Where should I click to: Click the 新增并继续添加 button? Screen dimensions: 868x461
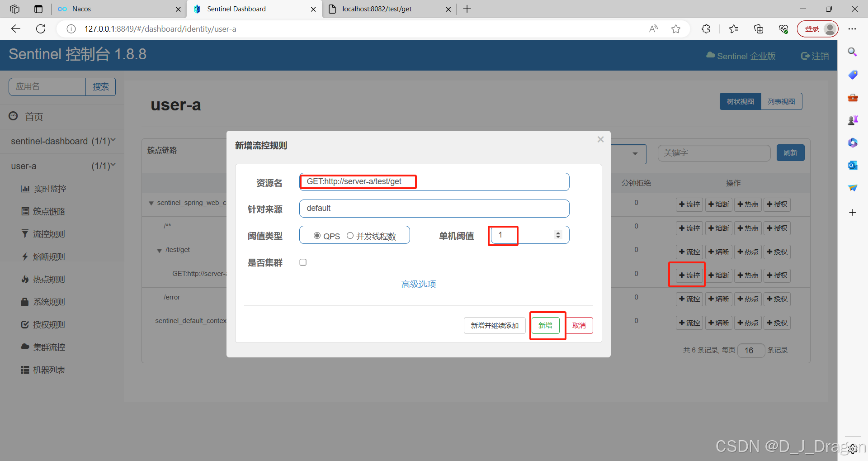point(495,325)
